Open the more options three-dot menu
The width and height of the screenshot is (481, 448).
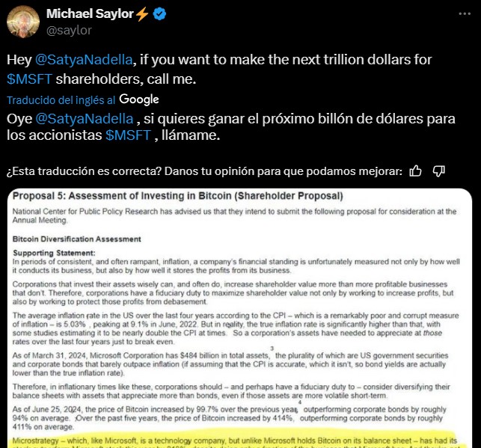465,13
